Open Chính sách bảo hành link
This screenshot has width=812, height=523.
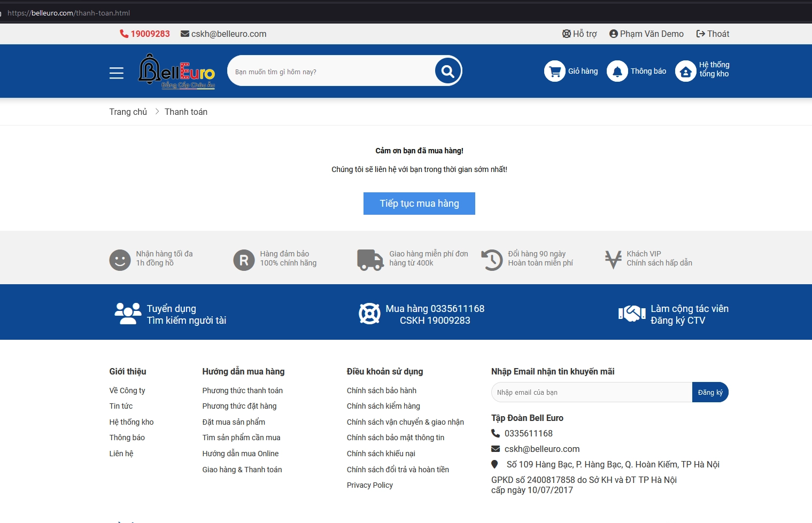point(381,391)
